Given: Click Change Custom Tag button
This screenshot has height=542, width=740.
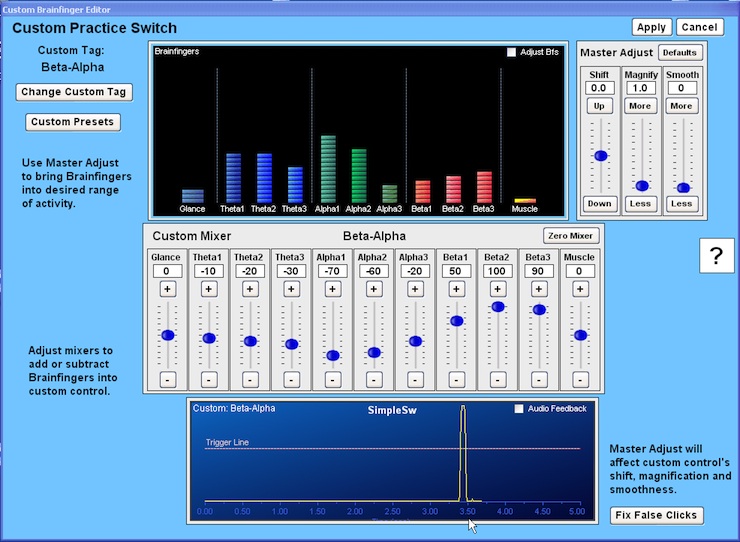Looking at the screenshot, I should point(74,92).
